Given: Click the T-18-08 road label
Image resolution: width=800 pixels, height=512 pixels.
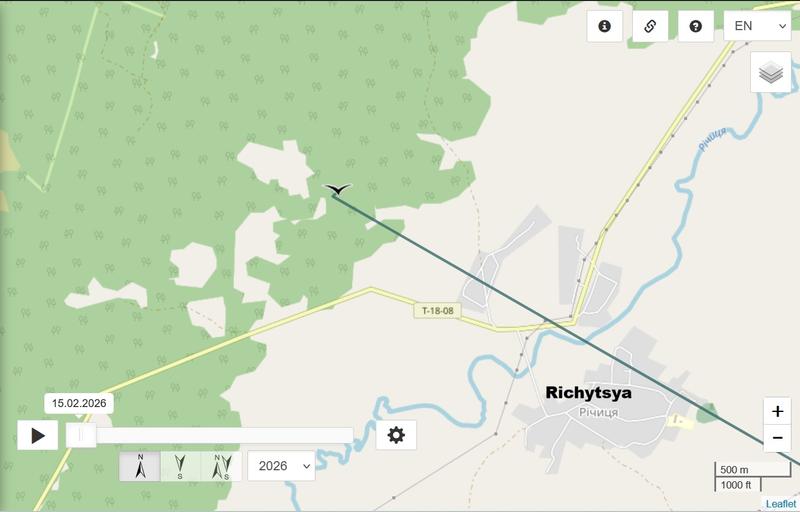Looking at the screenshot, I should 437,311.
